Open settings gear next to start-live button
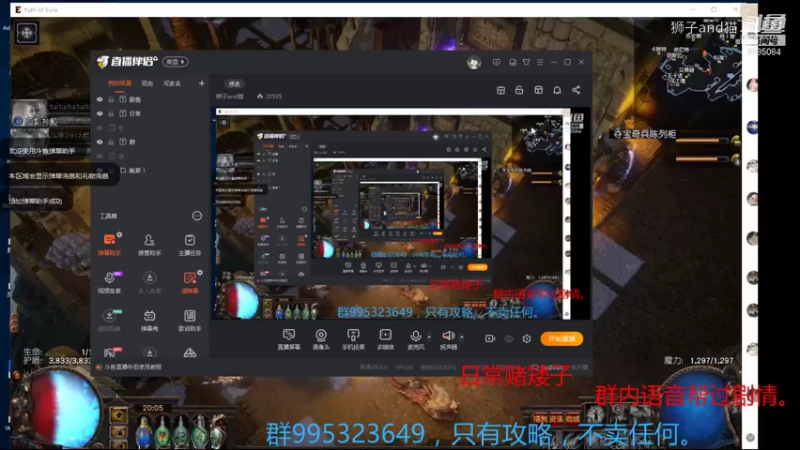This screenshot has height=450, width=800. 527,338
